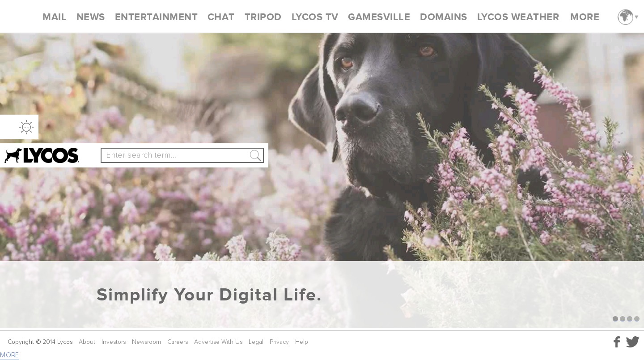Open the Lycos Facebook page icon

click(617, 342)
